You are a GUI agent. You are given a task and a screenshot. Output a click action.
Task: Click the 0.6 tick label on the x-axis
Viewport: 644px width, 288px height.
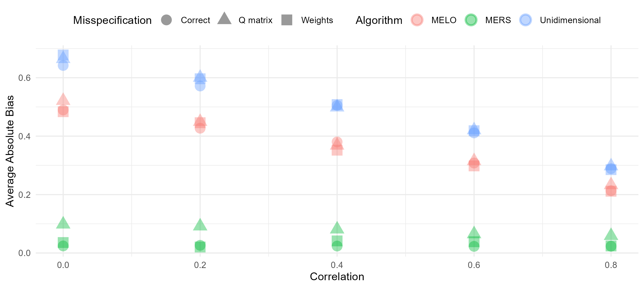pos(474,265)
